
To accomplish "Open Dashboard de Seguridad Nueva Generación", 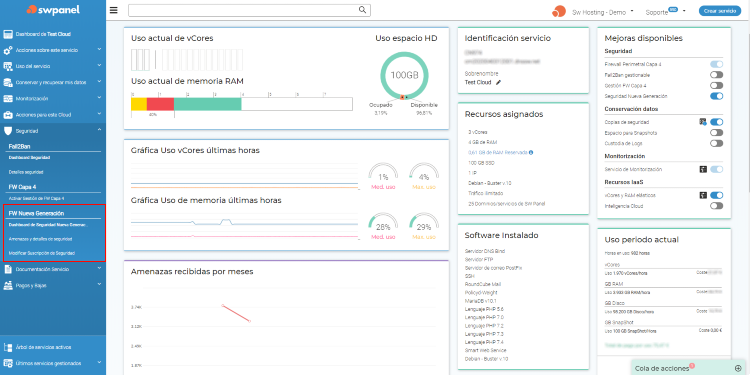I will click(49, 224).
